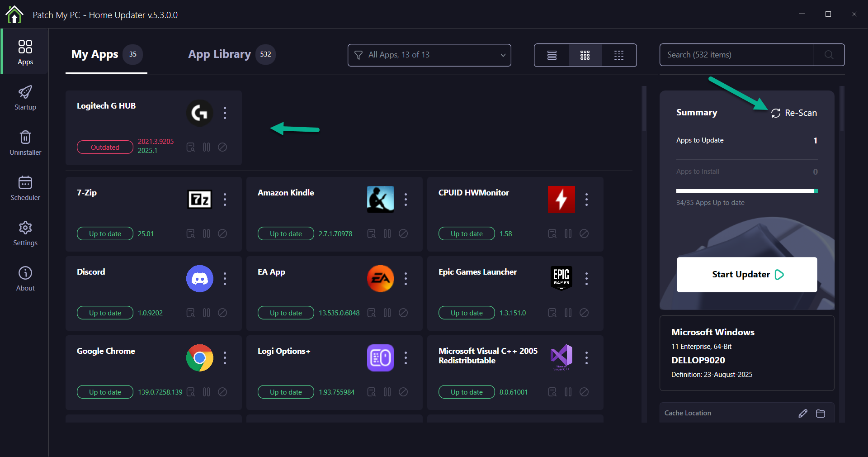Open cache location folder icon
Viewport: 868px width, 457px height.
coord(821,413)
